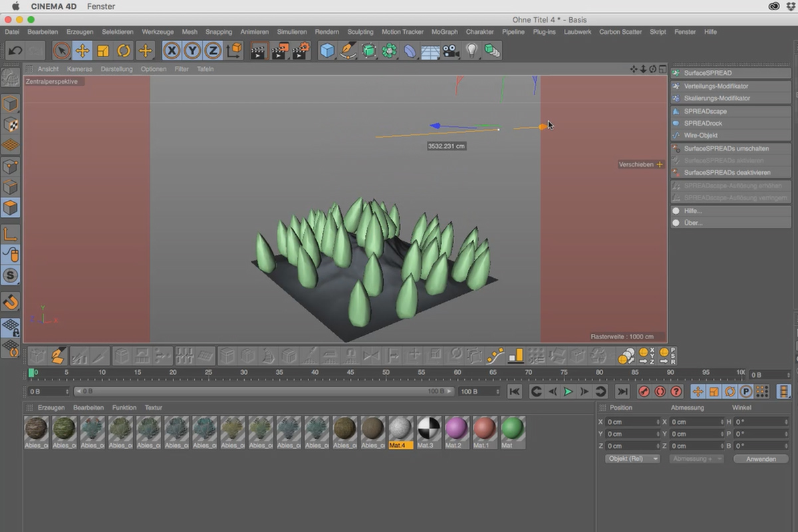Viewport: 798px width, 532px height.
Task: Open the Laubwerk menu
Action: (577, 32)
